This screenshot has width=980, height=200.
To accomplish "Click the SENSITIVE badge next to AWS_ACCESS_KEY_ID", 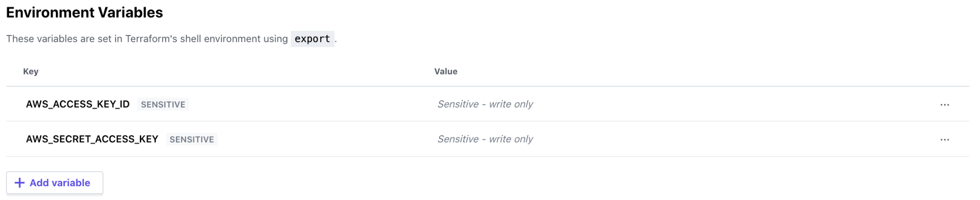I will point(163,104).
